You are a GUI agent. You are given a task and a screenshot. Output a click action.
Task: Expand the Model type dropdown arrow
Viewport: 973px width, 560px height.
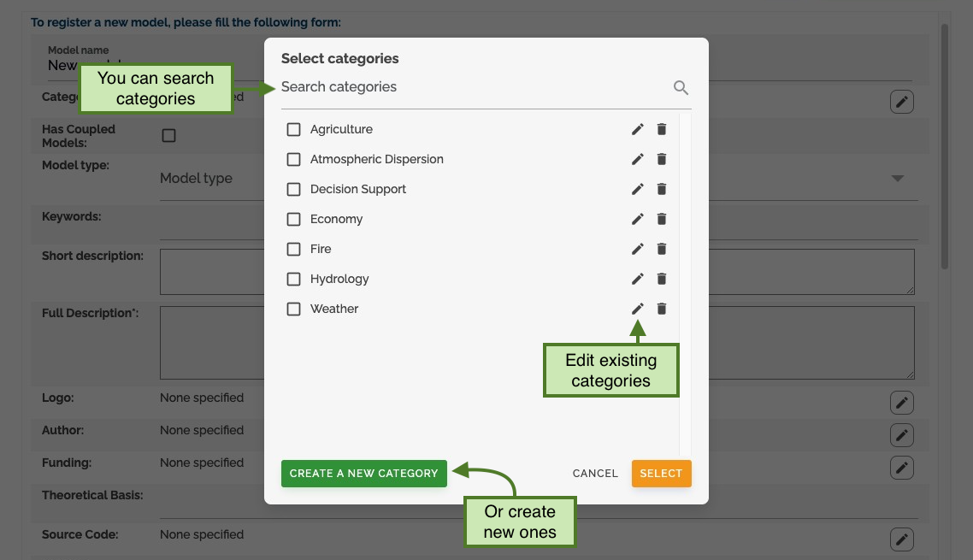(897, 178)
